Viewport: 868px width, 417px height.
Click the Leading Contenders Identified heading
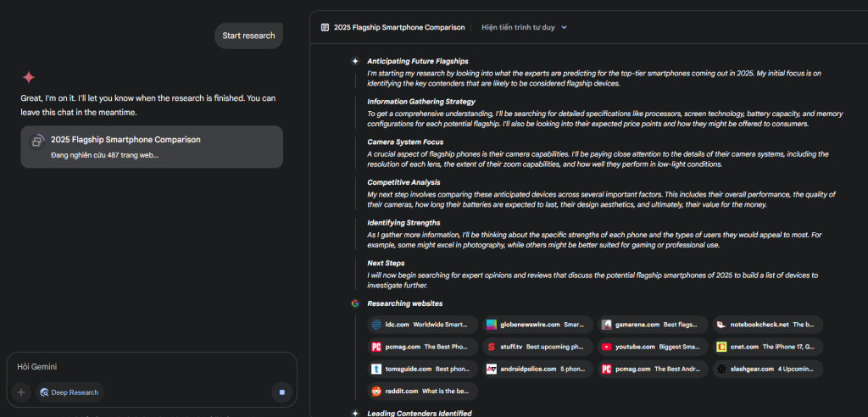[420, 413]
